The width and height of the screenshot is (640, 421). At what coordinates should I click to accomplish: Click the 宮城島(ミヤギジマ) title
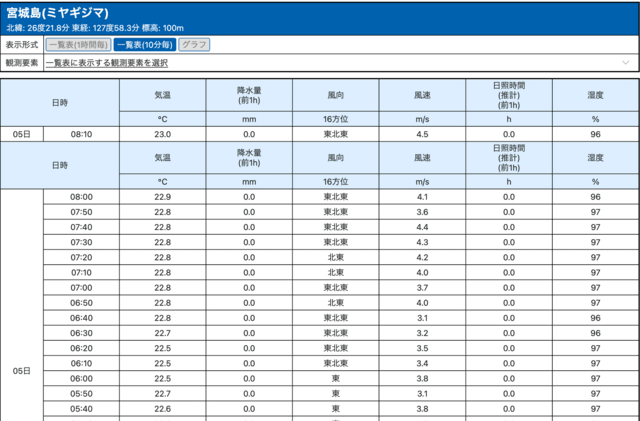click(x=58, y=13)
